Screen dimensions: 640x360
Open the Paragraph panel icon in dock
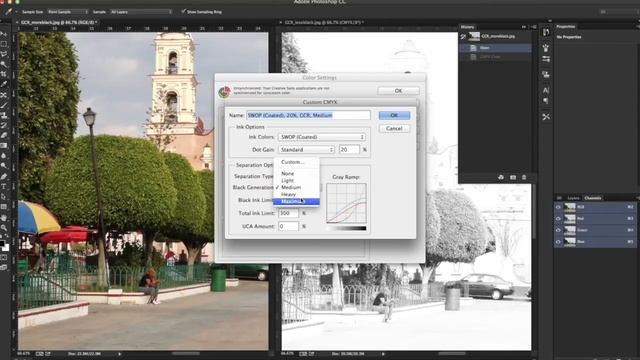point(546,101)
